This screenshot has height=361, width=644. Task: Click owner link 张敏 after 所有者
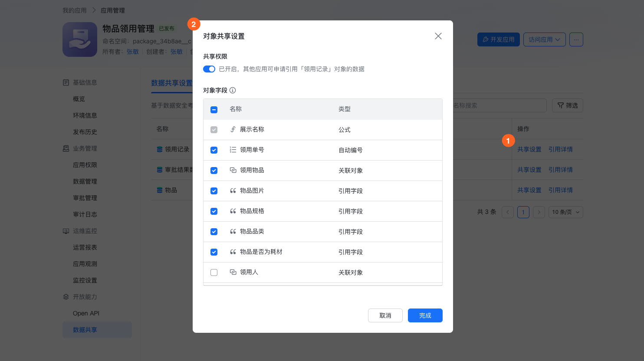tap(133, 52)
